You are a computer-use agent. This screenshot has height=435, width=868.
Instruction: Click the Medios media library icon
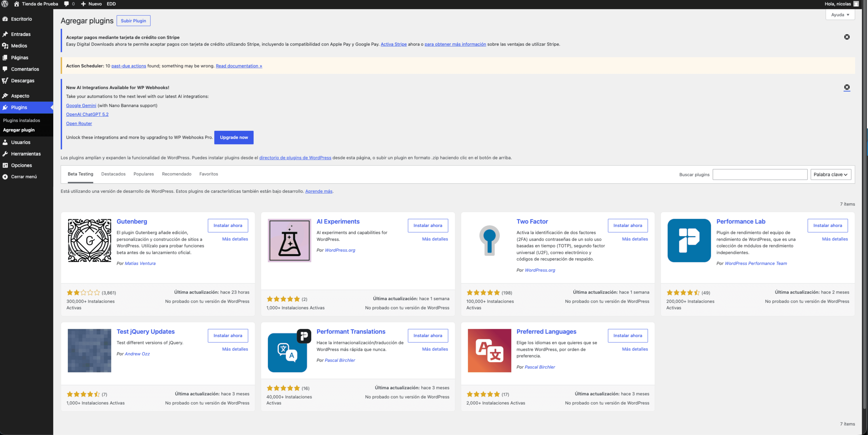pos(5,45)
